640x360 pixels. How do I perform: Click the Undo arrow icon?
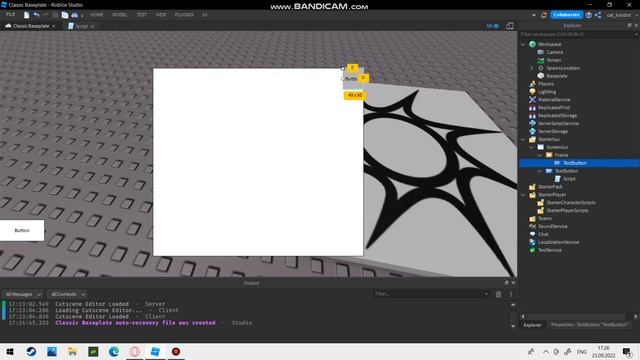36,15
